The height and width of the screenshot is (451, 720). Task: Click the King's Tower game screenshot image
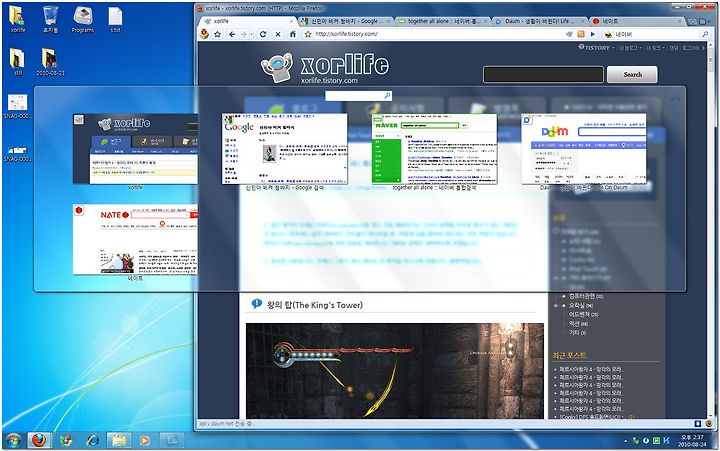[395, 371]
